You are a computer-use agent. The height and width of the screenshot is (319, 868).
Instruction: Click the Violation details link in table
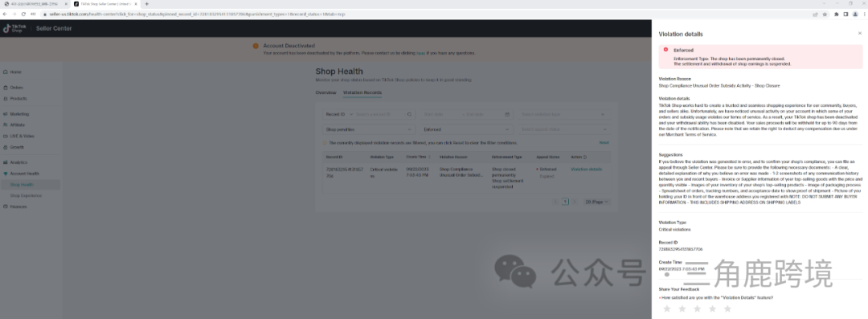586,169
